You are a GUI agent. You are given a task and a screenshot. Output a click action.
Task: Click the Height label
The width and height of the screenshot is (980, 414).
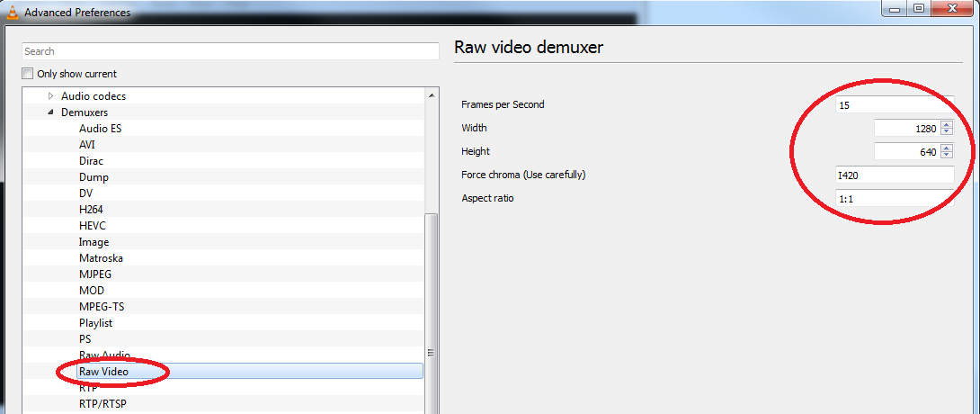[x=476, y=151]
